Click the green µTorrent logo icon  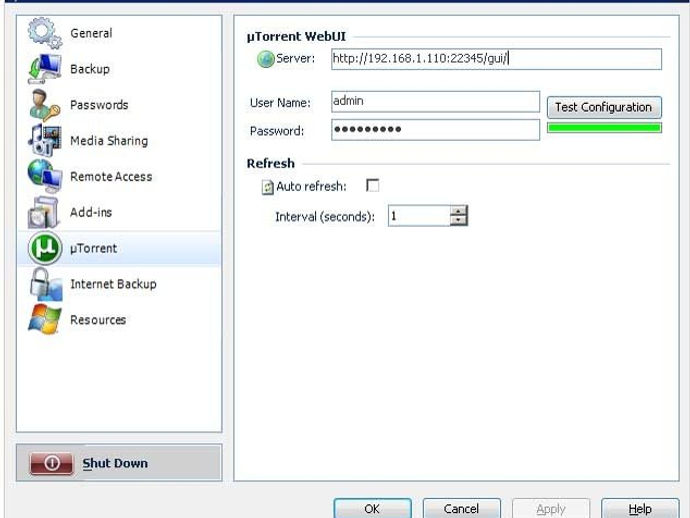pos(45,248)
